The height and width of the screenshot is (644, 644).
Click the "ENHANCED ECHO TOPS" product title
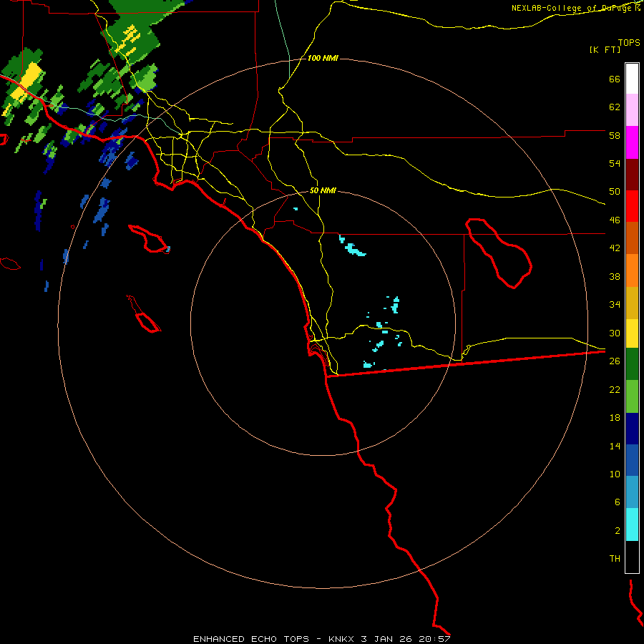[x=251, y=639]
